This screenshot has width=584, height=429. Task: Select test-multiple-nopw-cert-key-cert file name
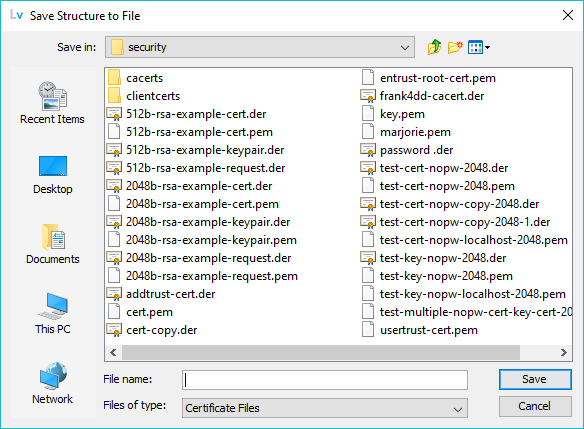click(476, 312)
